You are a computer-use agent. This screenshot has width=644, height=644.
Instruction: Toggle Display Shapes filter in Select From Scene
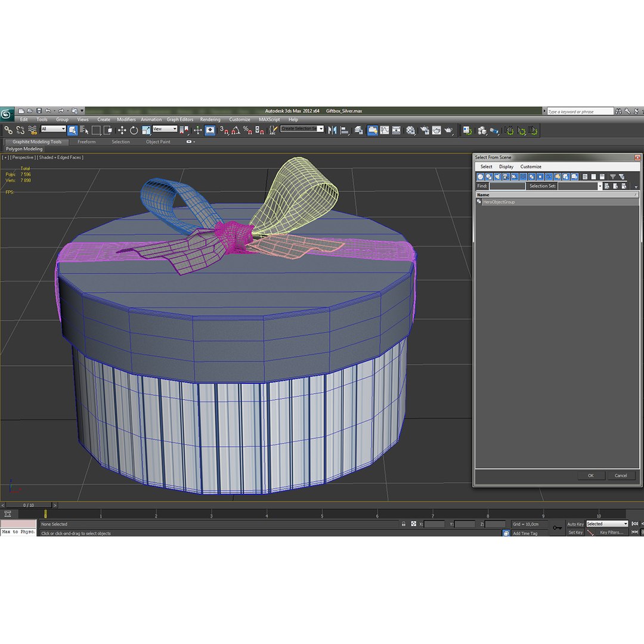[x=489, y=177]
